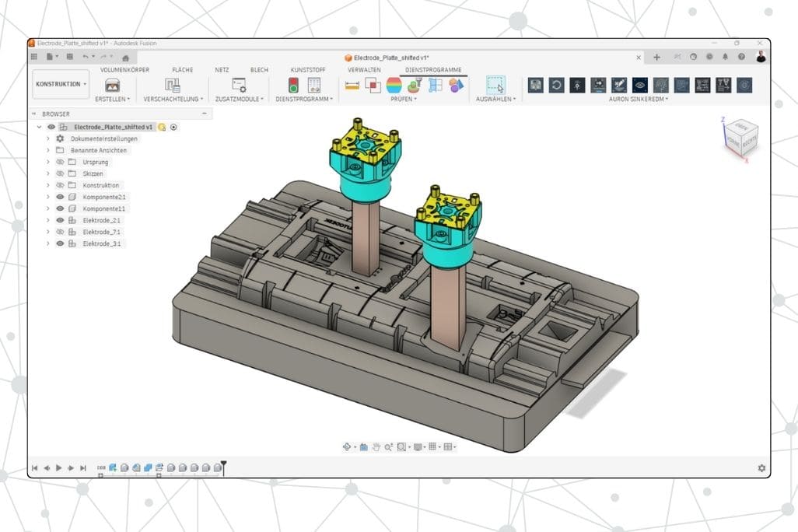This screenshot has width=798, height=532.
Task: Click the Save icon in quick access bar
Action: point(70,57)
